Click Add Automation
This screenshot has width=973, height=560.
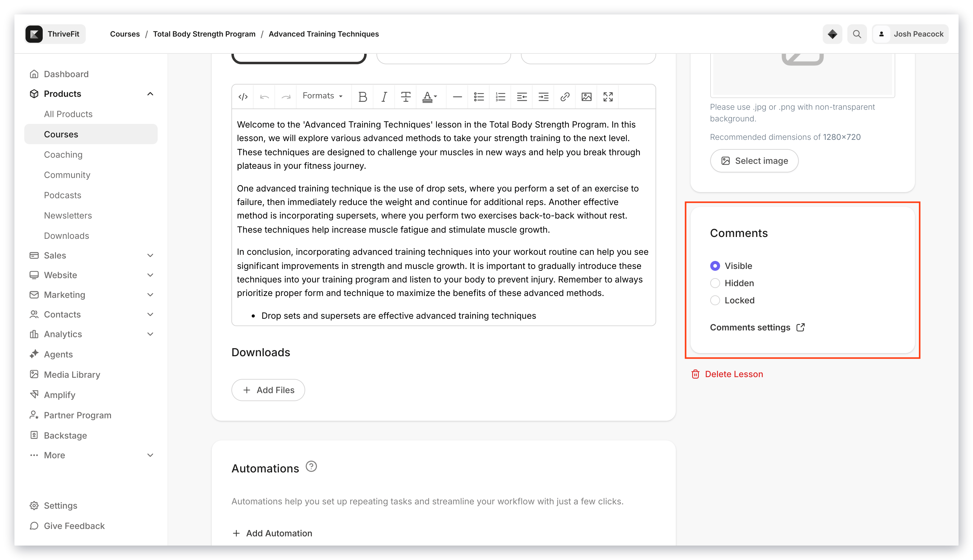[x=272, y=533]
